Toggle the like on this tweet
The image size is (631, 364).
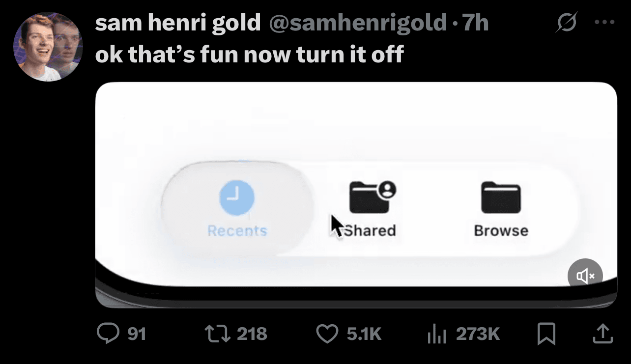pyautogui.click(x=328, y=333)
